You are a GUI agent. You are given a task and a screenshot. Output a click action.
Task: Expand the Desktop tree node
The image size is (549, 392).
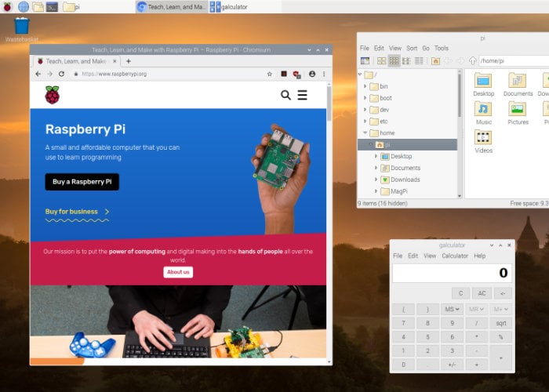click(376, 156)
